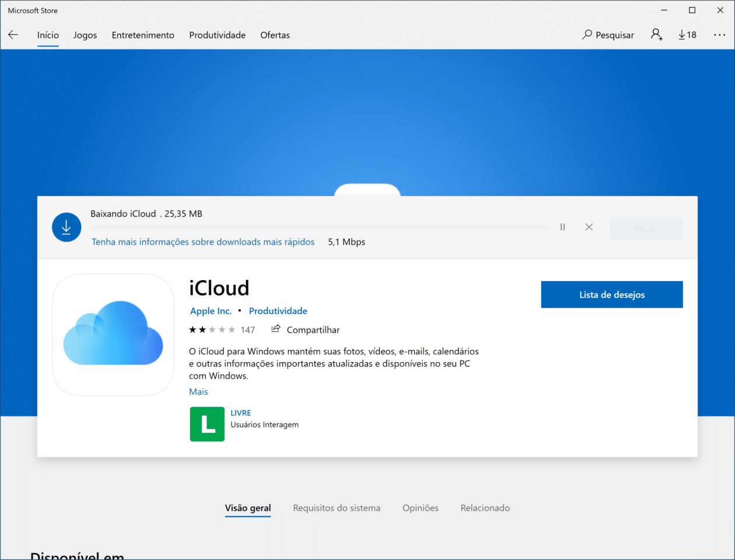735x560 pixels.
Task: Go back with the back arrow
Action: [13, 35]
